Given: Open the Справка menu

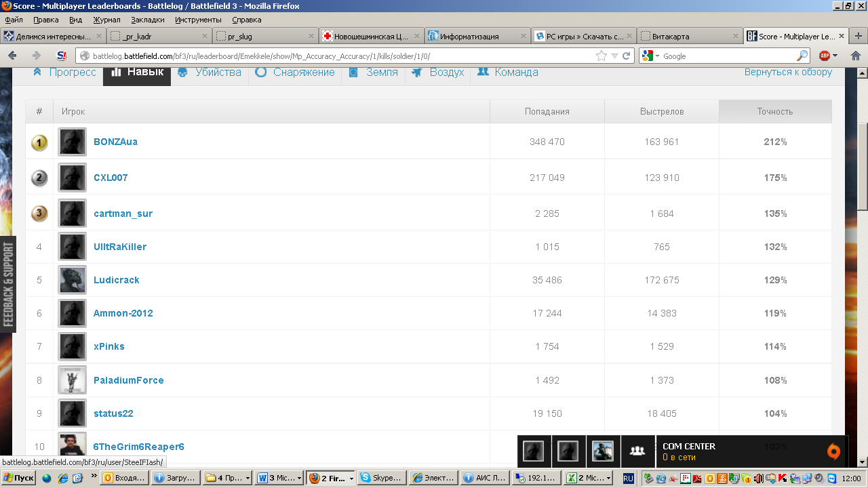Looking at the screenshot, I should pos(246,20).
